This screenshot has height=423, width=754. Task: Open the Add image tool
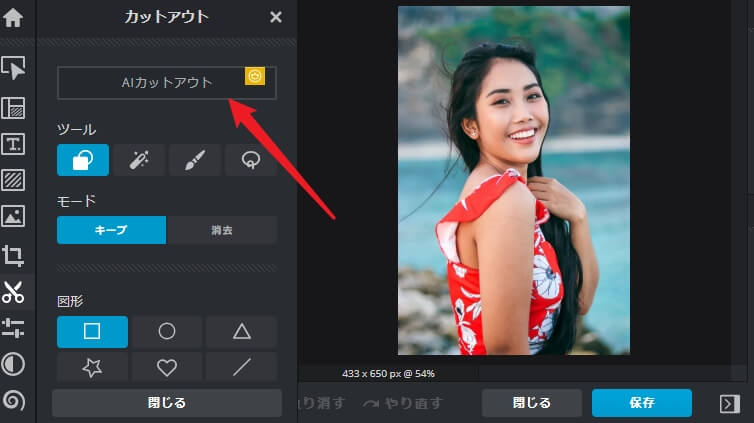click(x=13, y=216)
